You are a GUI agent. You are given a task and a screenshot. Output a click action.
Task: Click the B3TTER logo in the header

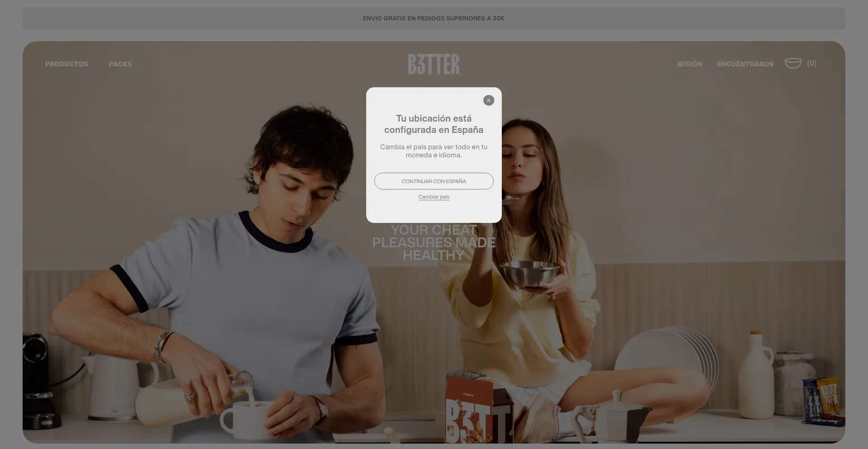434,64
